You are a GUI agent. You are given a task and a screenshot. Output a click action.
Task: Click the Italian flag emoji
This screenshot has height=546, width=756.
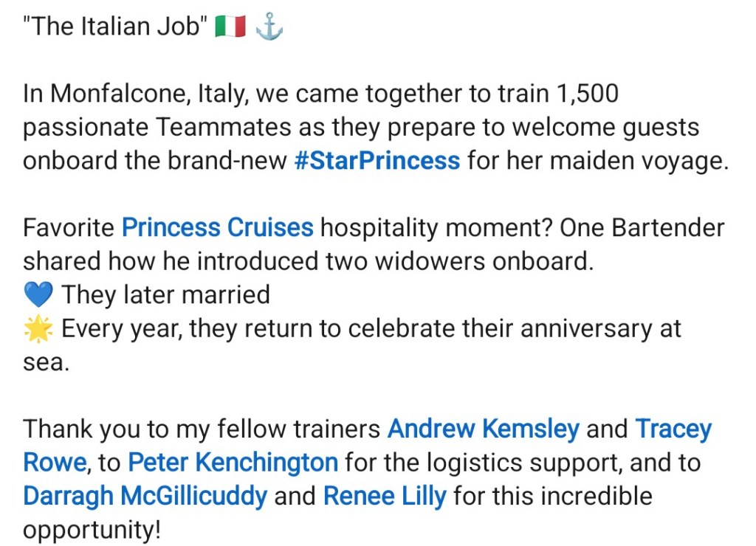coord(230,28)
